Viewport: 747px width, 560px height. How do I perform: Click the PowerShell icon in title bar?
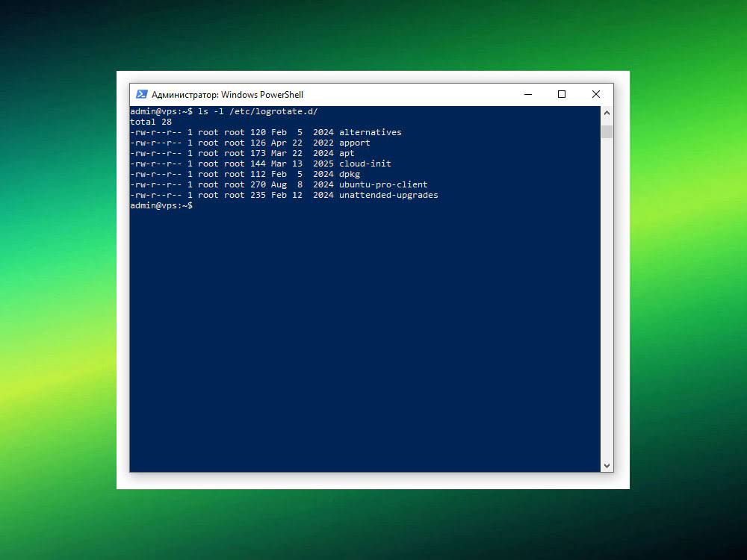141,94
